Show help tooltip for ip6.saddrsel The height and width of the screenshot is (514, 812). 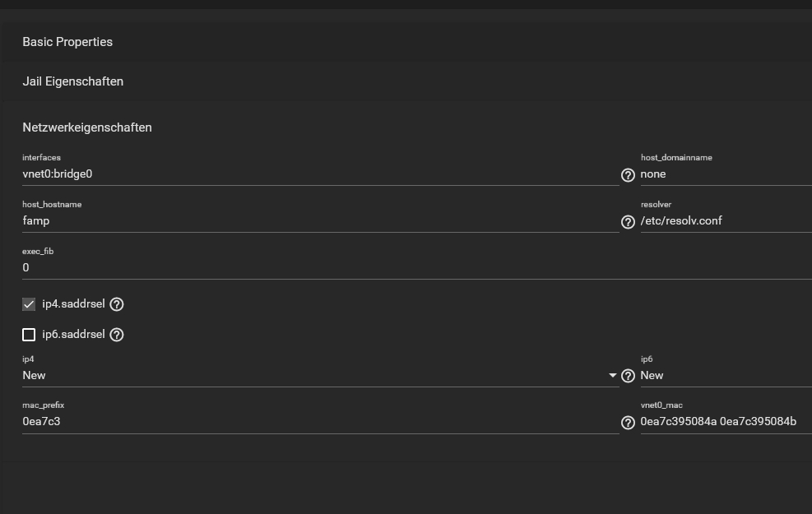coord(117,335)
